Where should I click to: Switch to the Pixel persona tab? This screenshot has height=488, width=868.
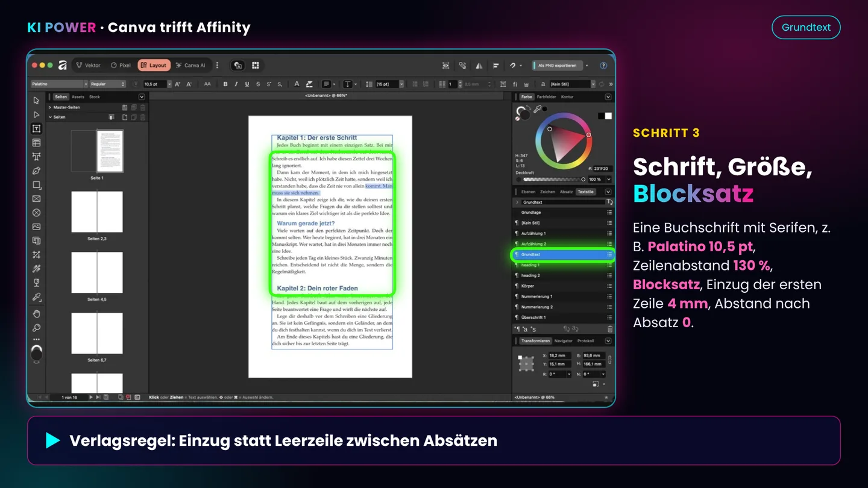pos(121,65)
